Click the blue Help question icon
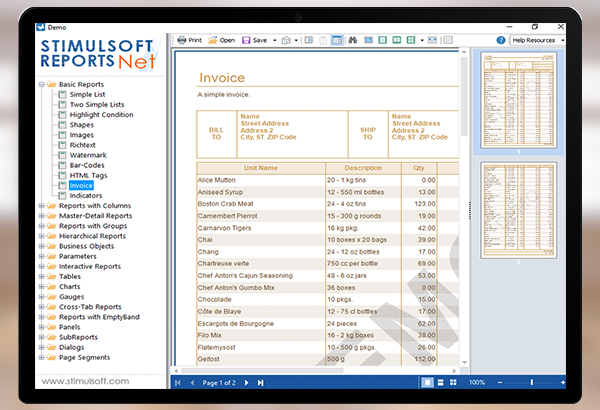The height and width of the screenshot is (410, 600). [x=501, y=40]
